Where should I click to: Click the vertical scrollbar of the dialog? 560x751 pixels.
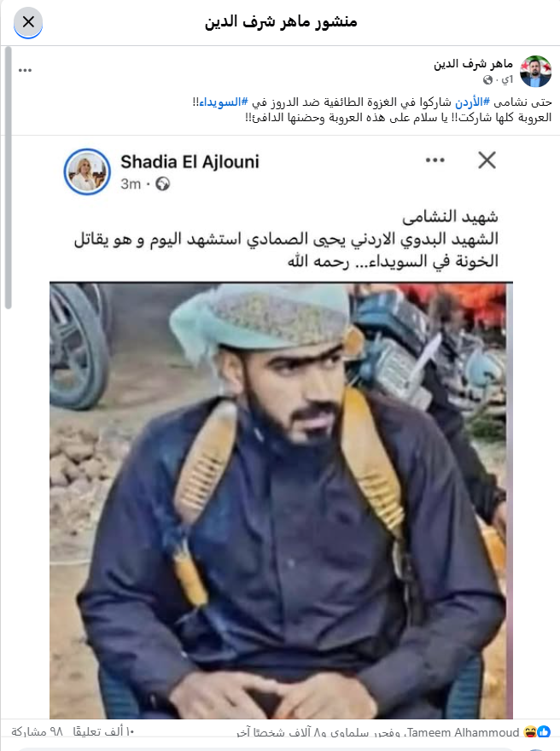point(9,178)
